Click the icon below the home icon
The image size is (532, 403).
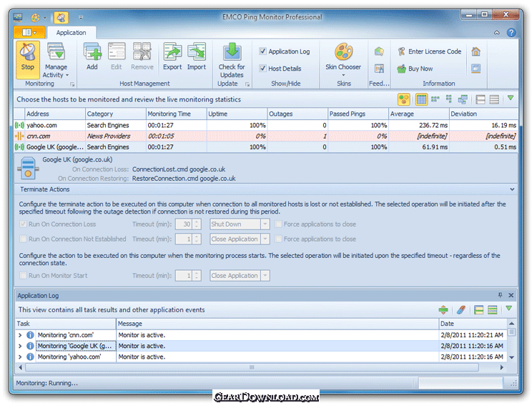tap(476, 69)
